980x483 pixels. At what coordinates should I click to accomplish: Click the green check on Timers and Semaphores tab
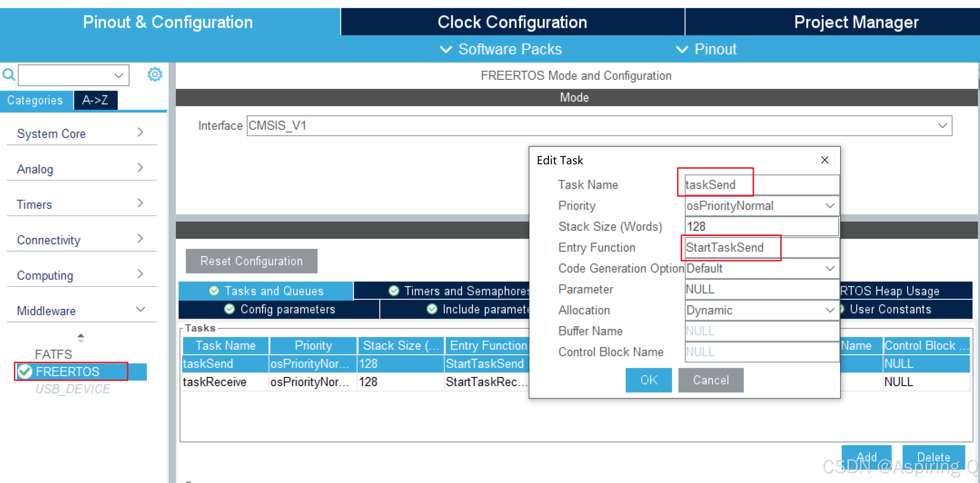pyautogui.click(x=394, y=290)
